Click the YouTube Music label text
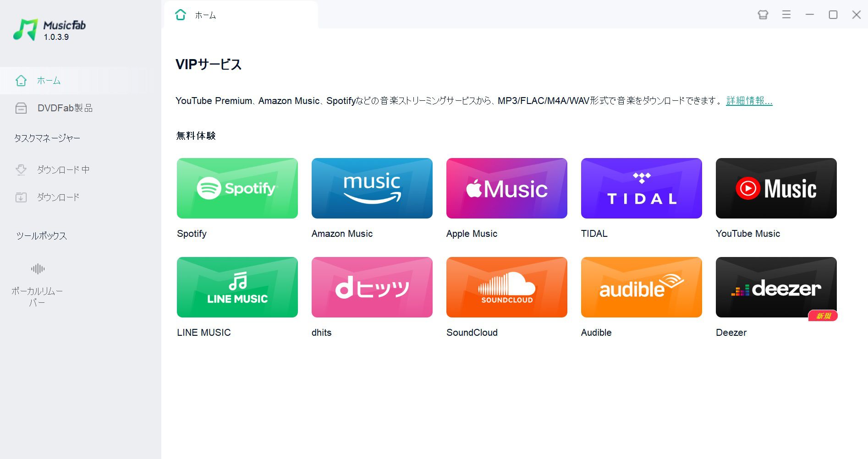 (748, 234)
